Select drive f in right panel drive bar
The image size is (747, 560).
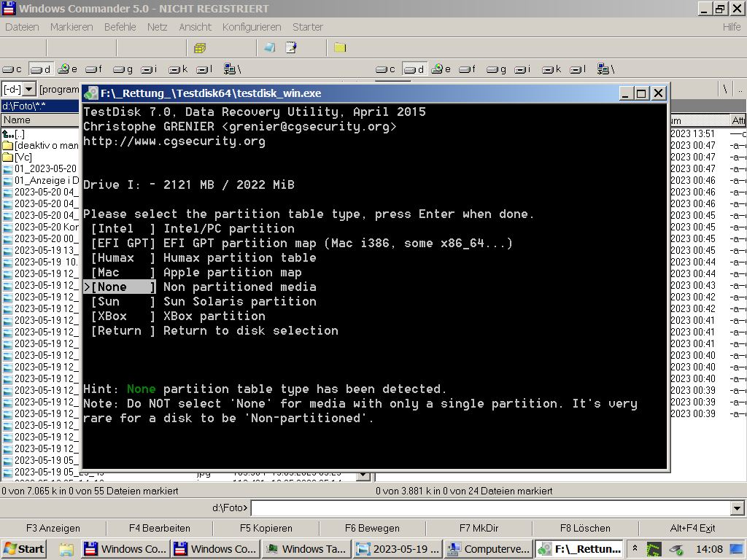click(x=468, y=69)
